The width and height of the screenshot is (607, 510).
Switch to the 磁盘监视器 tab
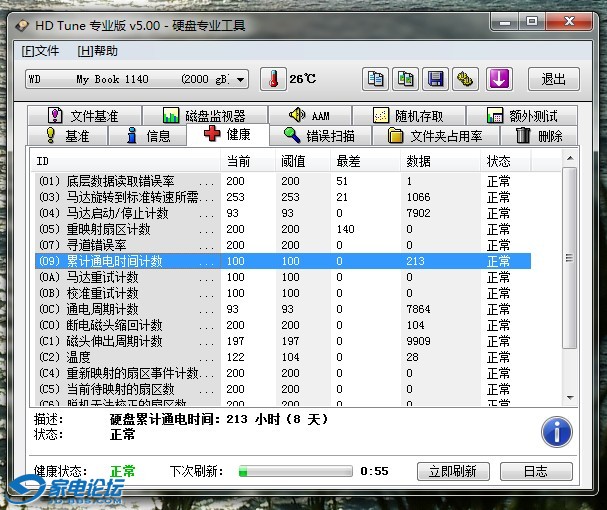point(205,115)
